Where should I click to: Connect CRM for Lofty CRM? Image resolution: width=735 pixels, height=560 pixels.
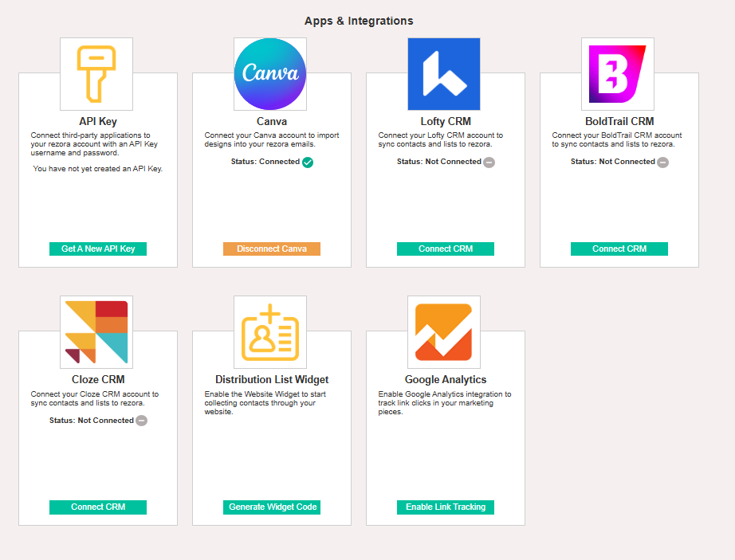click(446, 249)
